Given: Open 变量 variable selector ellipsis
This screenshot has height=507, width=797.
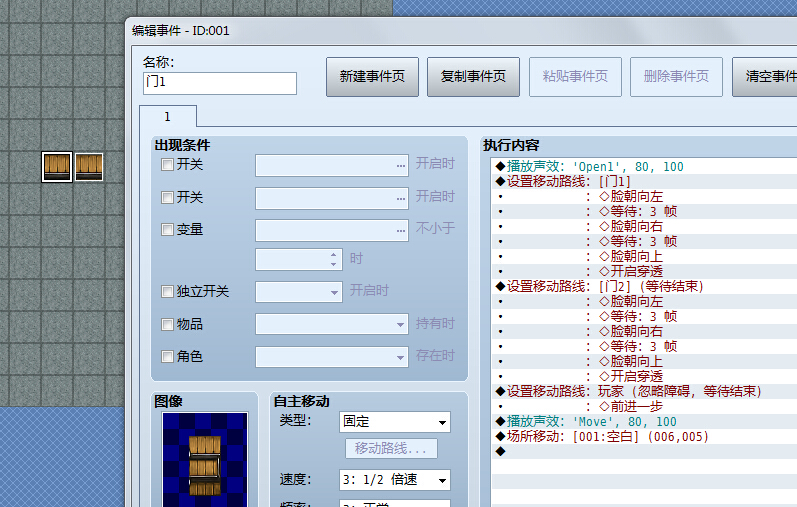Looking at the screenshot, I should [401, 230].
